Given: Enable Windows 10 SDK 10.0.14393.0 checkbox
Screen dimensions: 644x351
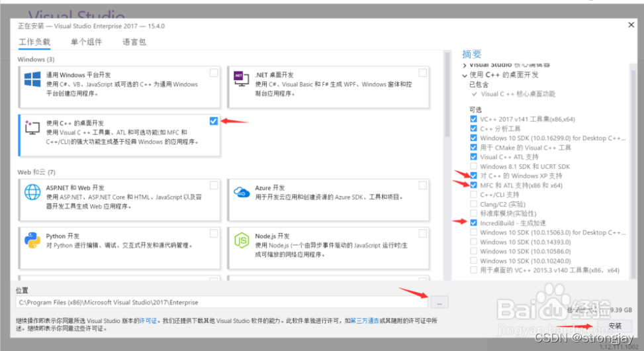Looking at the screenshot, I should point(473,242).
